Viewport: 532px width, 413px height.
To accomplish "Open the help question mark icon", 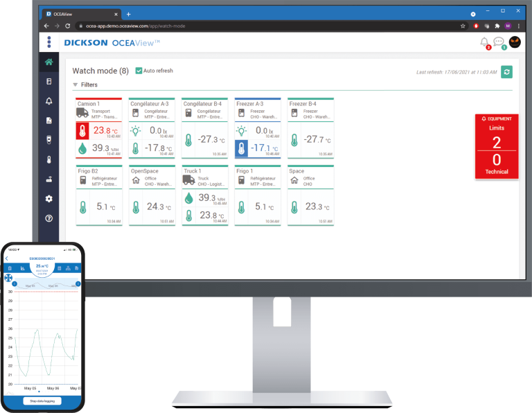I will [x=48, y=218].
